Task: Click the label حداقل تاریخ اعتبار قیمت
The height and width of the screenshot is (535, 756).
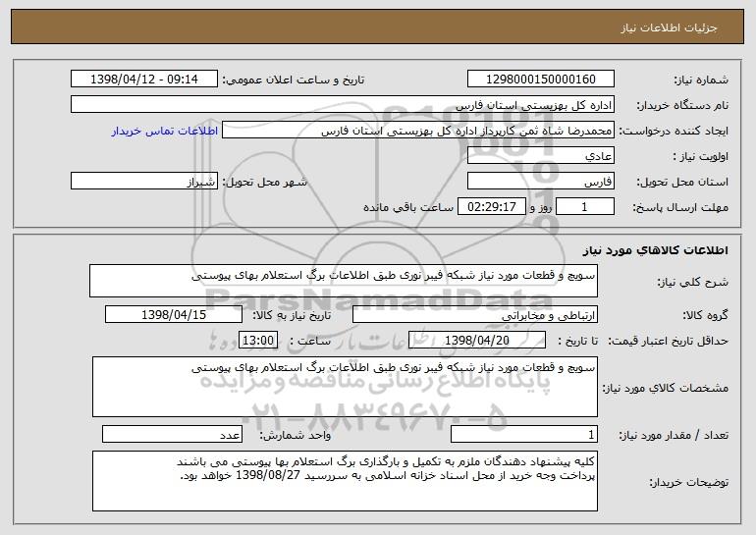Action: (x=669, y=342)
